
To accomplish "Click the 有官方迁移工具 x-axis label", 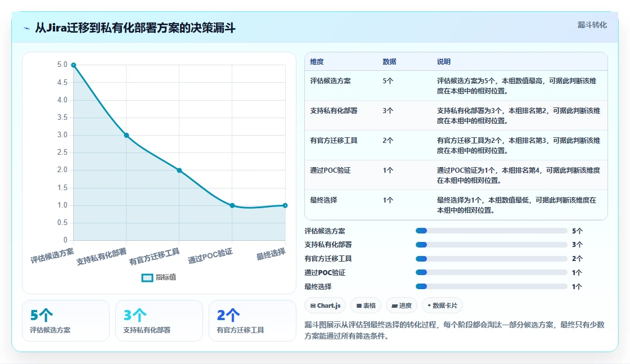I will point(154,257).
